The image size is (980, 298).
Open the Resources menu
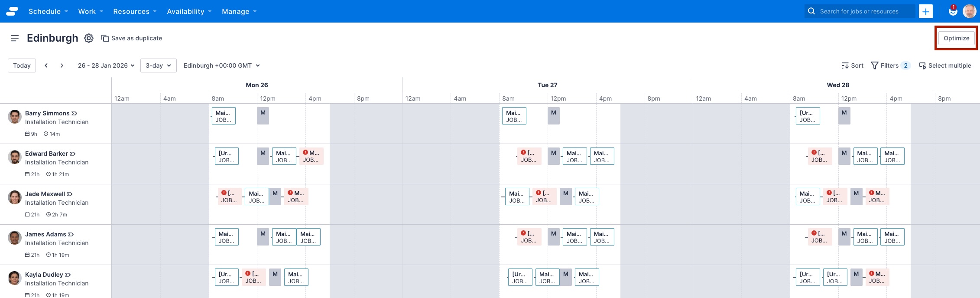point(135,11)
